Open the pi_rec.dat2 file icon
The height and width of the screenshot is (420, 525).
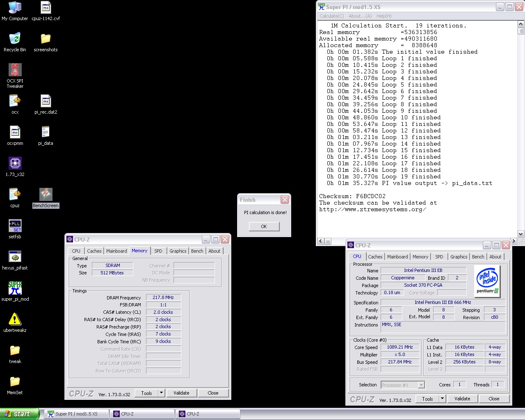pyautogui.click(x=46, y=104)
